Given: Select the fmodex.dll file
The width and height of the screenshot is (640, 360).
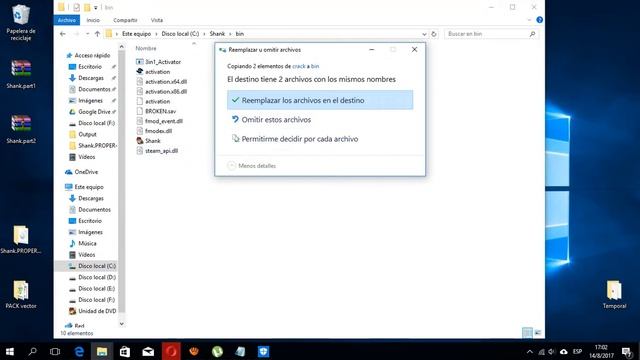Looking at the screenshot, I should point(154,131).
